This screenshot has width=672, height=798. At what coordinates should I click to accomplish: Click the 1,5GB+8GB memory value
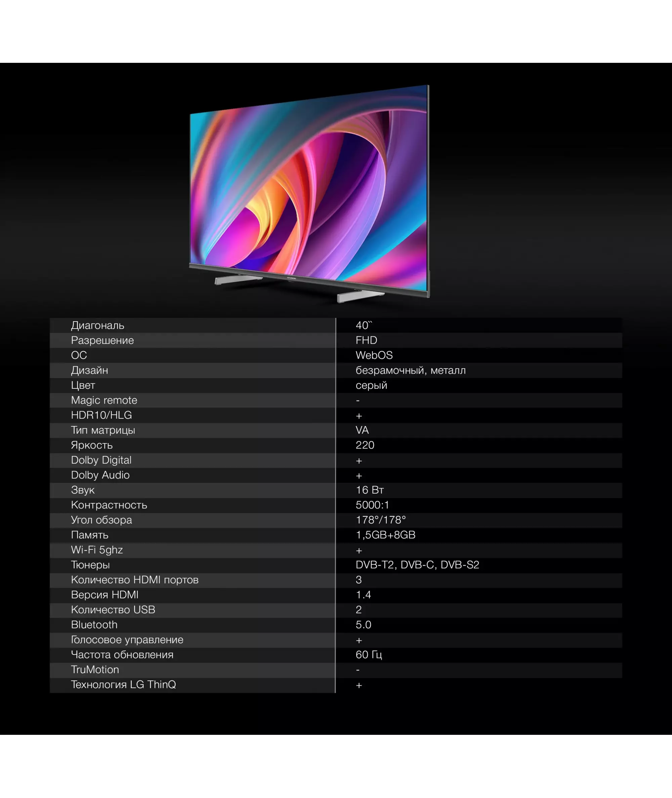click(x=385, y=535)
